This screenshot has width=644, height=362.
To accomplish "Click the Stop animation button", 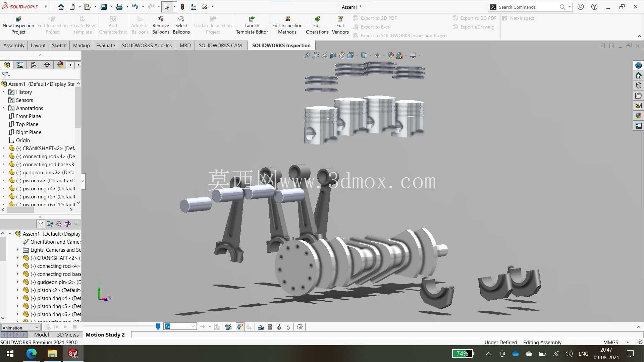I will coord(75,327).
